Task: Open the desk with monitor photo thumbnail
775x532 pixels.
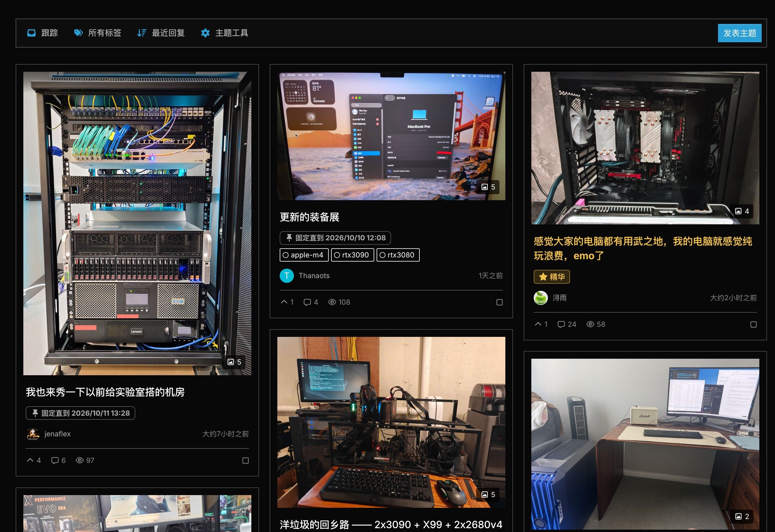Action: (x=645, y=444)
